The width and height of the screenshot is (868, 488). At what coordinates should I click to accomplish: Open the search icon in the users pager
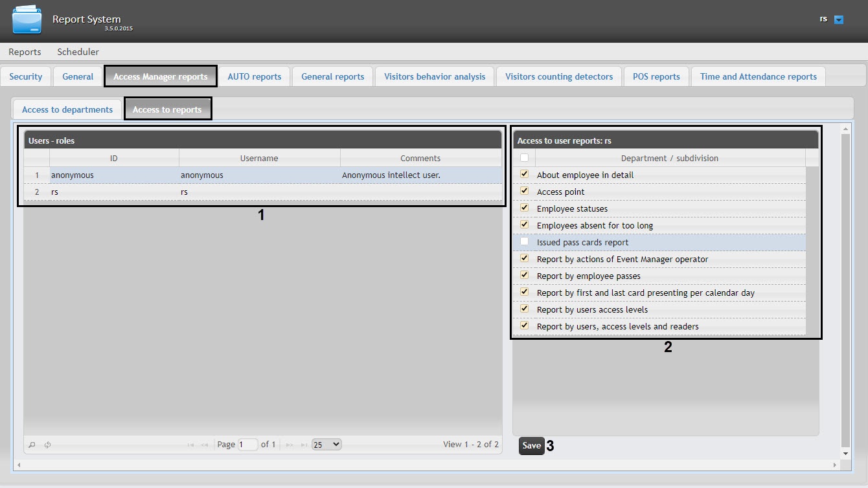[32, 445]
